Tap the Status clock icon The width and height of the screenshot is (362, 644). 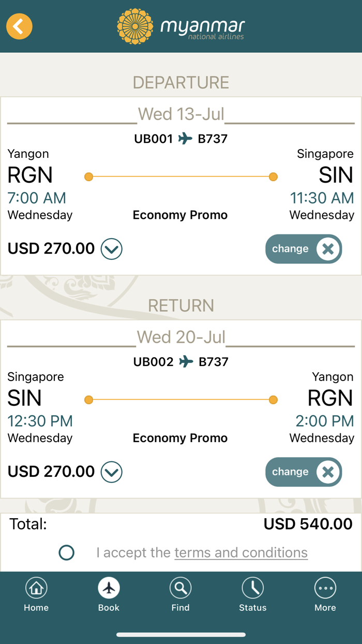point(253,588)
